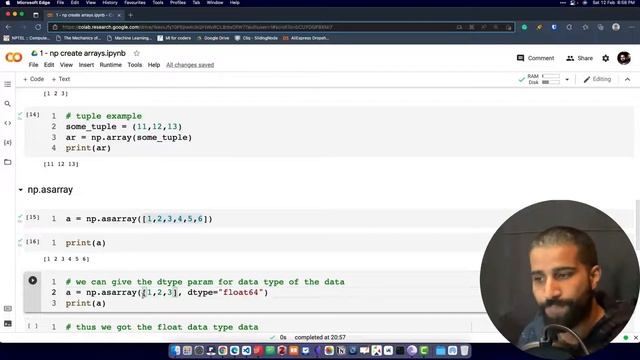
Task: Open the command palette icon in sidebar
Action: point(7,309)
